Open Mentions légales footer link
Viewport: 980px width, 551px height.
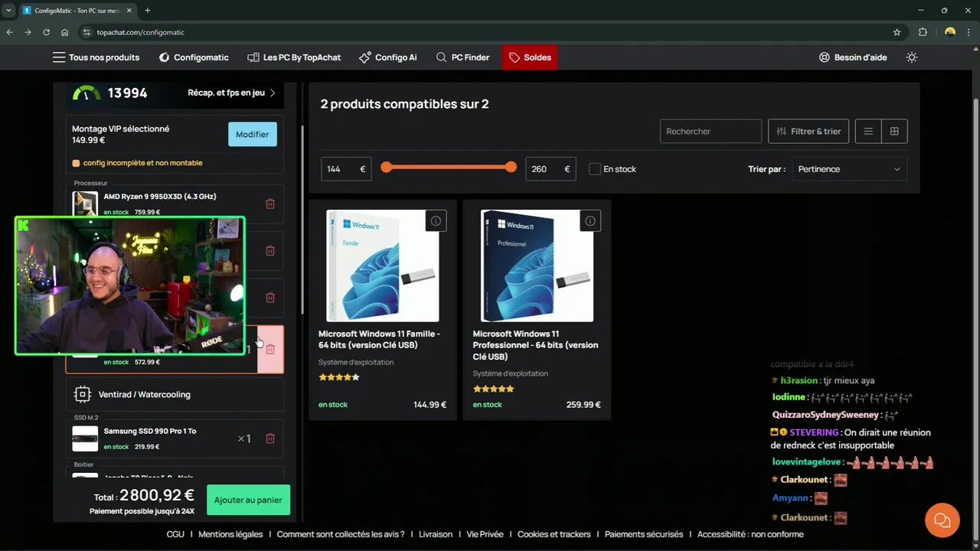pos(230,534)
